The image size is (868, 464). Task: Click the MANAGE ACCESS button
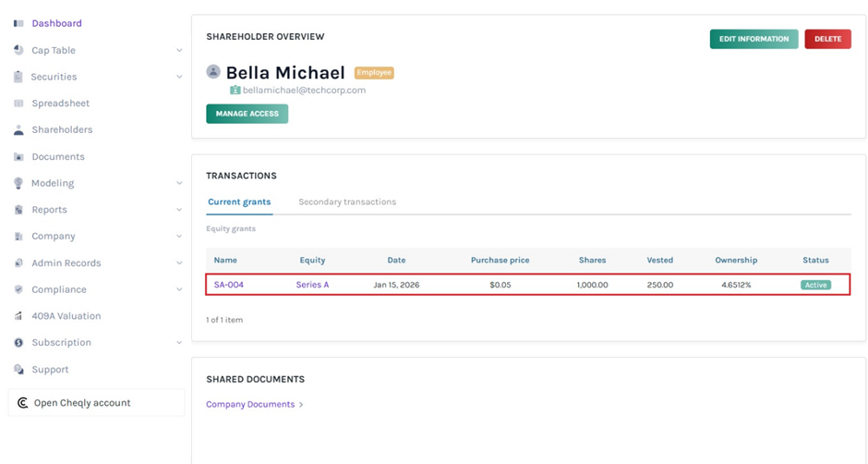click(247, 114)
